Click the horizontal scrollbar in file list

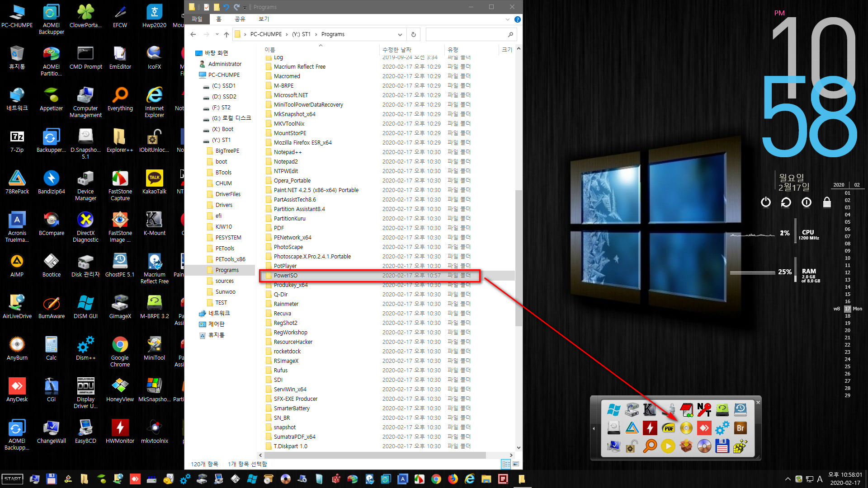tap(375, 455)
